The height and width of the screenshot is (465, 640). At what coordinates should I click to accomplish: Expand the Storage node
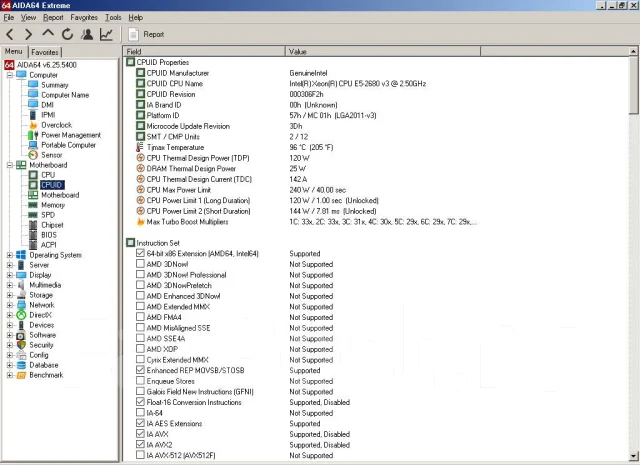pyautogui.click(x=9, y=295)
